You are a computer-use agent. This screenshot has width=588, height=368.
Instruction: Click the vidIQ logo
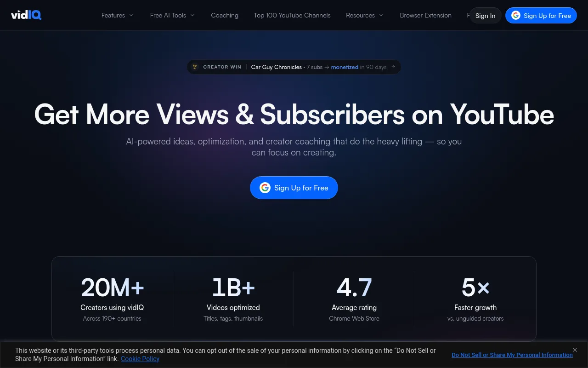click(x=26, y=15)
